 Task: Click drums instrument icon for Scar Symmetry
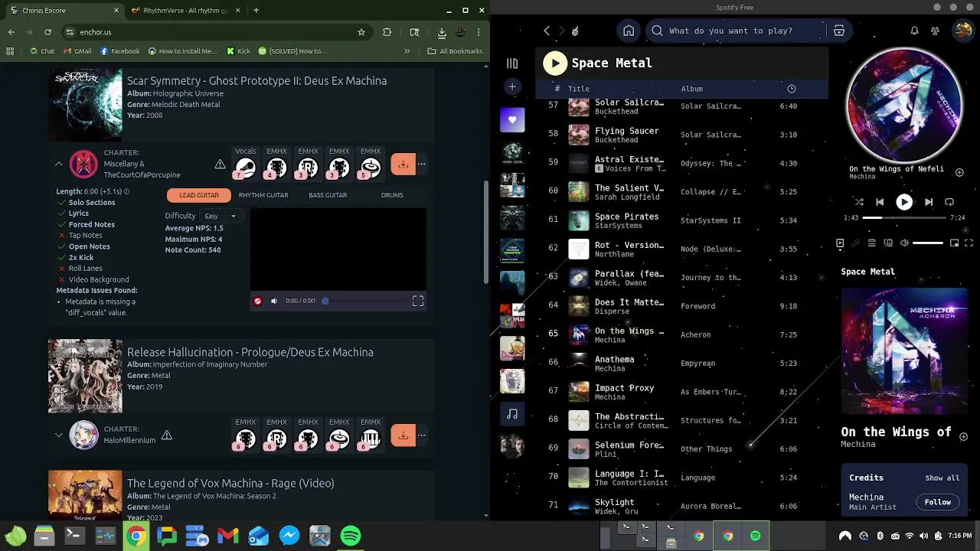click(x=371, y=168)
